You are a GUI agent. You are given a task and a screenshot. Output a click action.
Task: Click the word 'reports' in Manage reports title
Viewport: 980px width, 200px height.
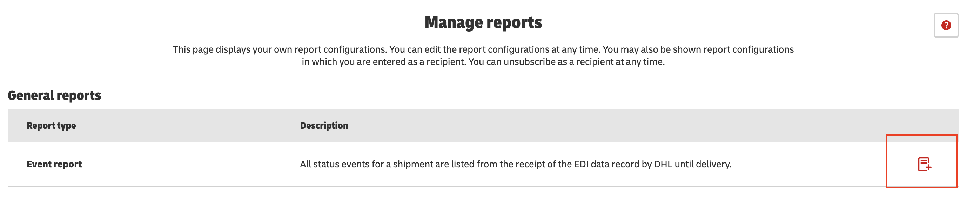click(x=514, y=23)
